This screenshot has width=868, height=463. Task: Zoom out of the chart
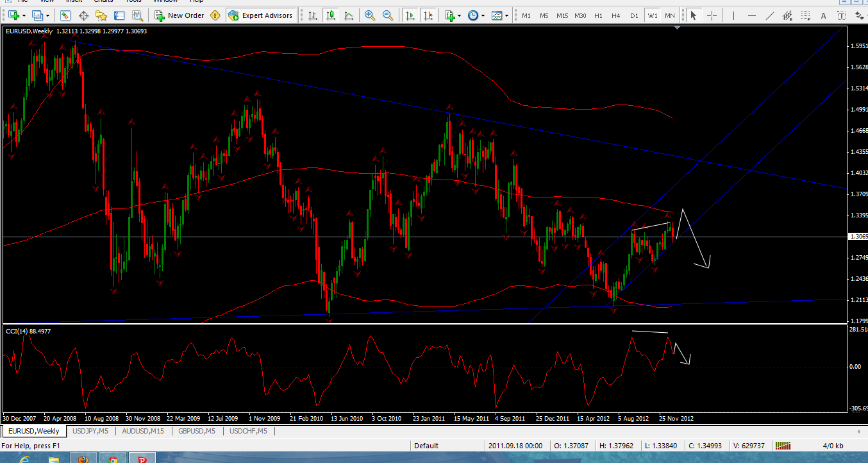(387, 15)
